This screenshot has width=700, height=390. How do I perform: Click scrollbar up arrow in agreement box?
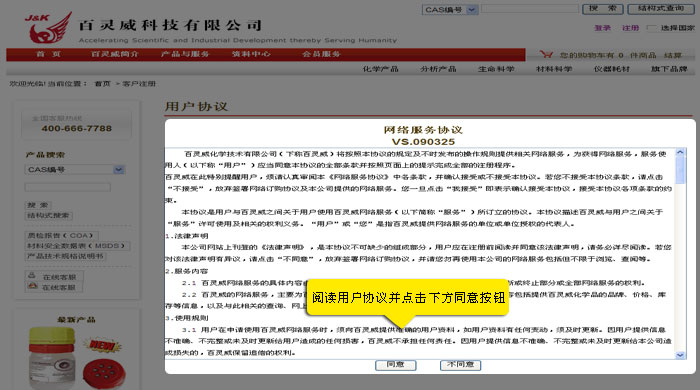click(680, 152)
